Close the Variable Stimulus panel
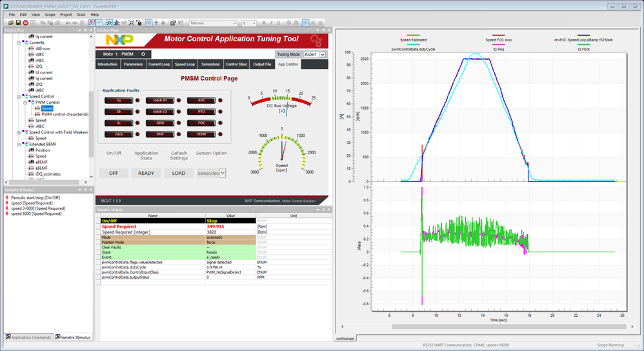Image resolution: width=644 pixels, height=351 pixels. pyautogui.click(x=91, y=190)
